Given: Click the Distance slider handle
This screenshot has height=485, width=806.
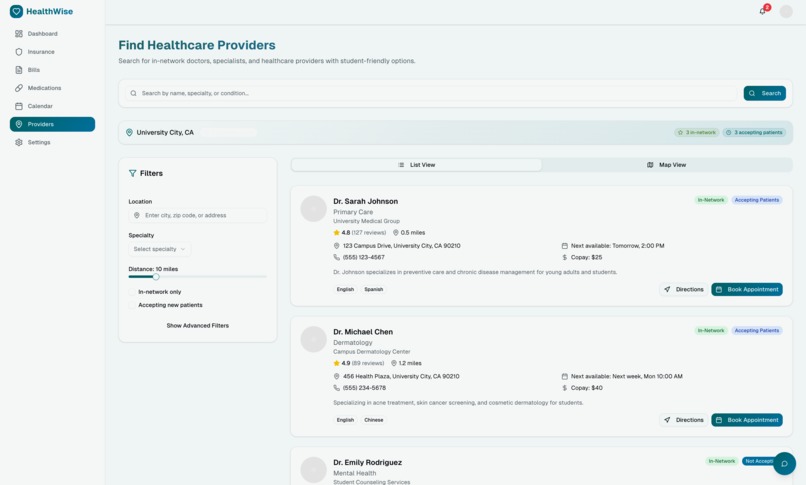Looking at the screenshot, I should 156,276.
